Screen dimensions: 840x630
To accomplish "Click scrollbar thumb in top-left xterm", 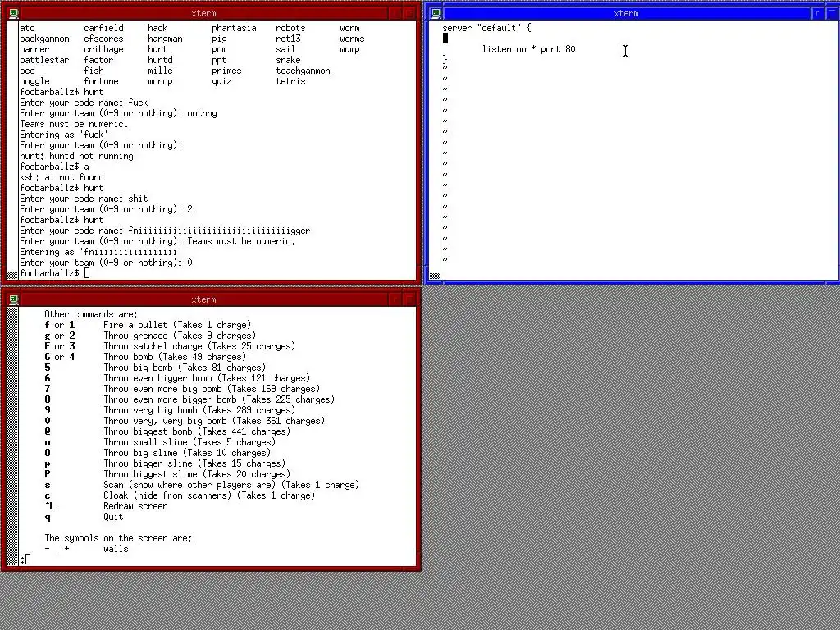I will tap(12, 275).
